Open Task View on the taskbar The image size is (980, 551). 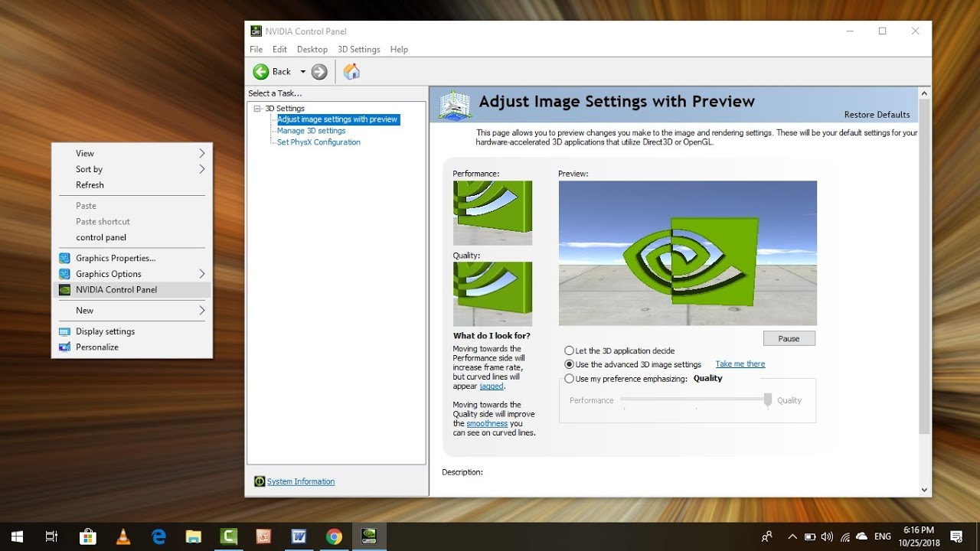point(52,536)
